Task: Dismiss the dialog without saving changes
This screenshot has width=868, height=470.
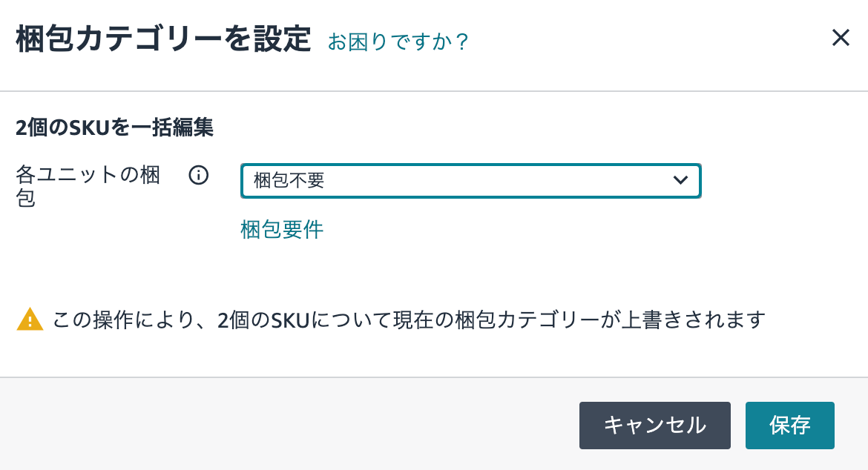Action: pos(654,426)
